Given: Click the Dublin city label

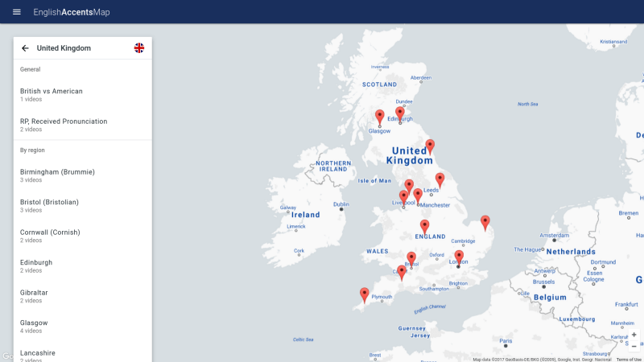Looking at the screenshot, I should coord(341,204).
